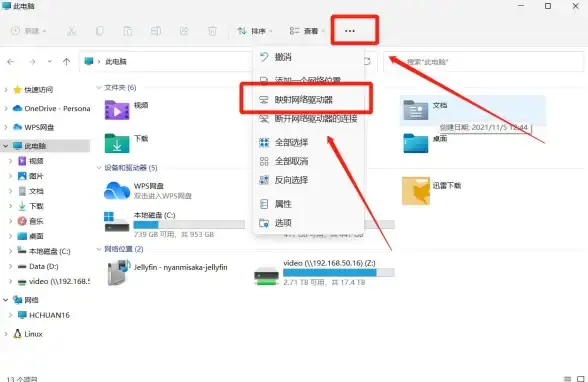The image size is (588, 382).
Task: Select Desktop in sidebar tree
Action: (31, 236)
